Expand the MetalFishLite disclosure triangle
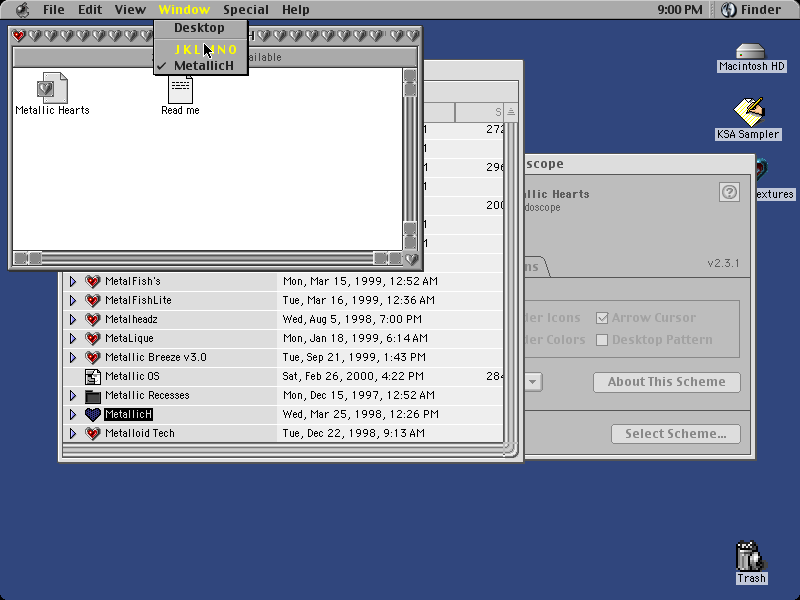The image size is (800, 600). click(x=73, y=300)
